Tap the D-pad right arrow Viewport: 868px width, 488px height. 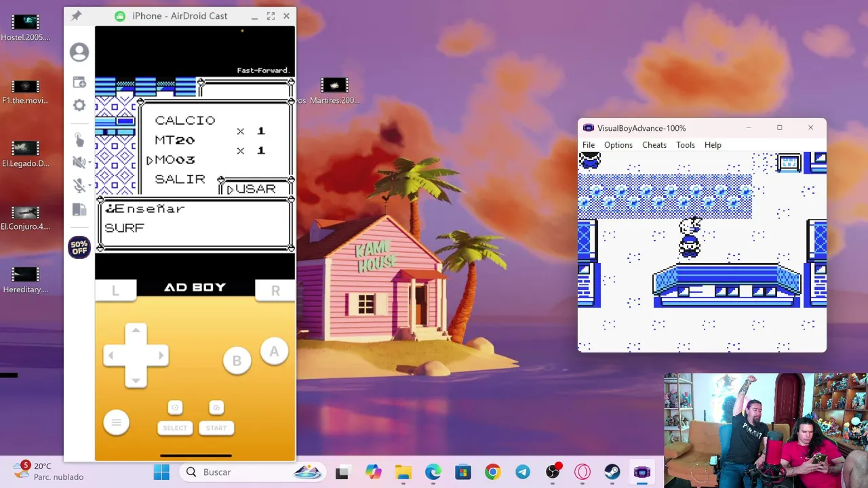(x=160, y=355)
